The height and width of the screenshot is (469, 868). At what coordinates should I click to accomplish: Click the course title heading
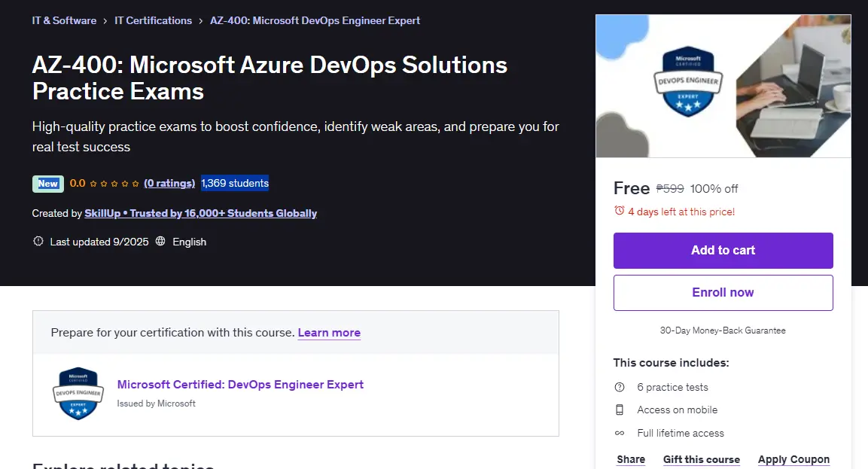point(270,78)
